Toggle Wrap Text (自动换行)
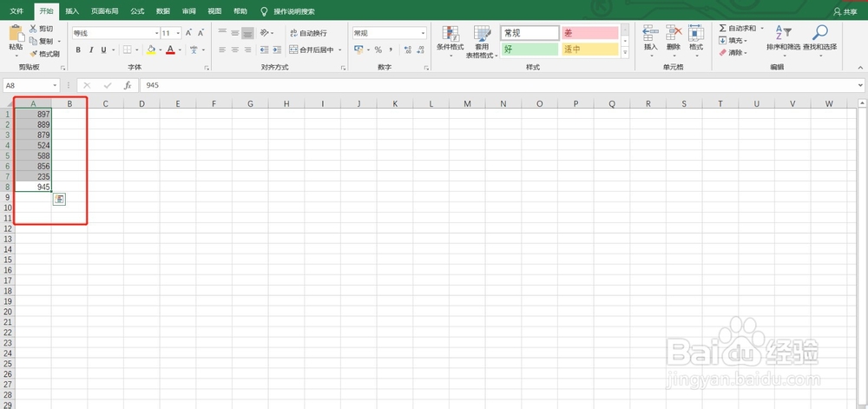This screenshot has height=409, width=868. 308,33
